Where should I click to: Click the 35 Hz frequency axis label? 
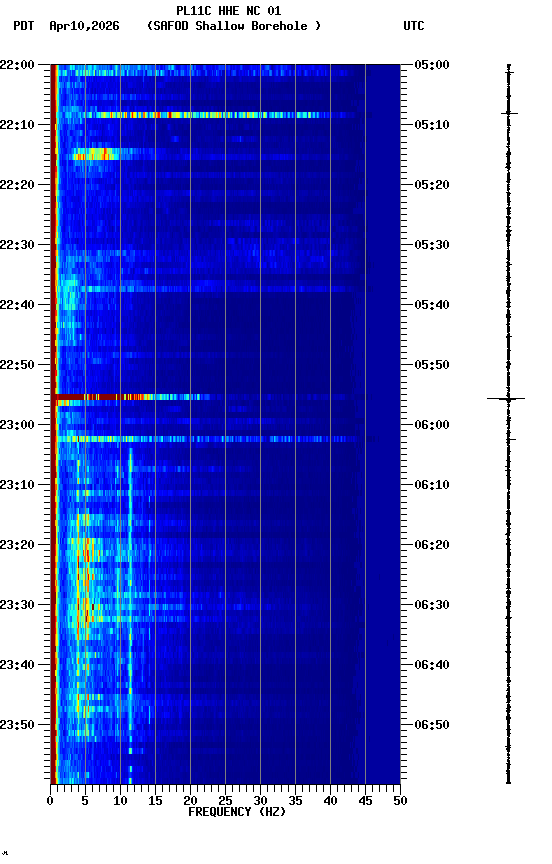tap(295, 801)
